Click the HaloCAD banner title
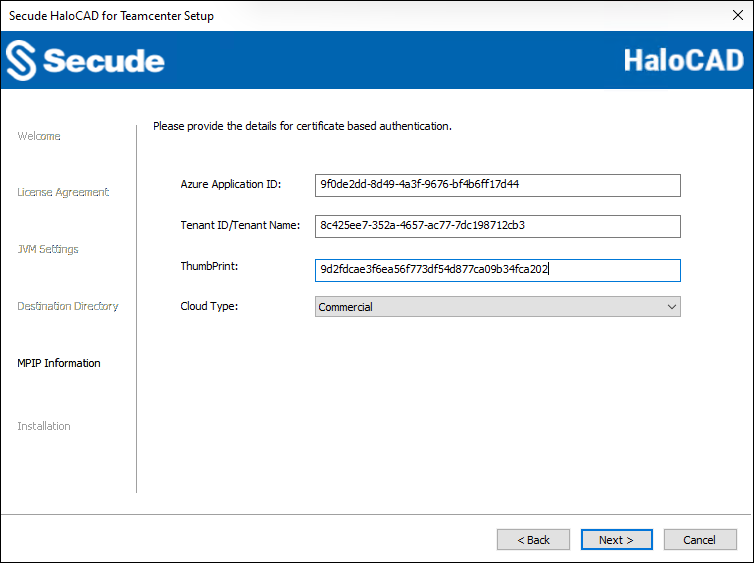Screen dimensions: 754x563 [684, 61]
